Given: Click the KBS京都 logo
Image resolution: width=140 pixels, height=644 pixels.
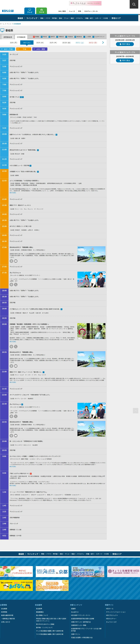Looking at the screenshot, I should click(x=8, y=11).
